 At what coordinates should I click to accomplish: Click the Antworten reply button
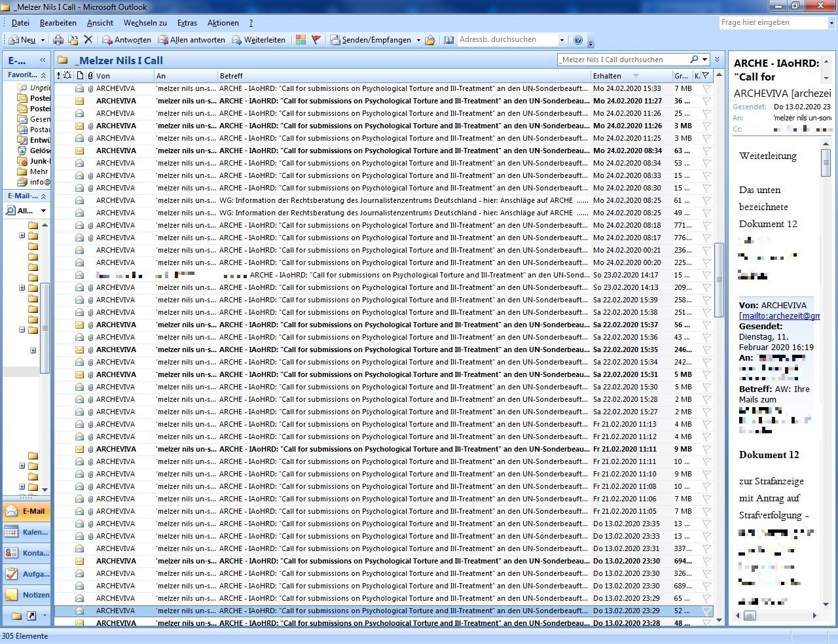pyautogui.click(x=126, y=40)
